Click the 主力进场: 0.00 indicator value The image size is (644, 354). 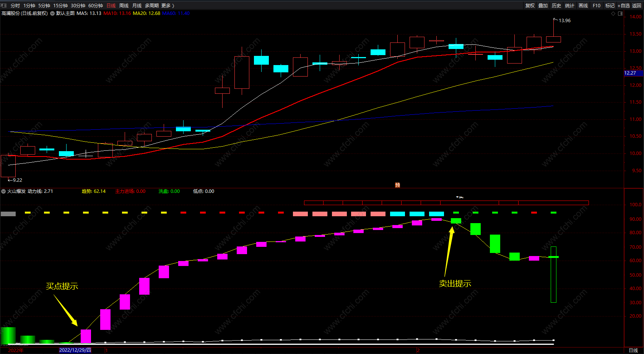click(130, 191)
